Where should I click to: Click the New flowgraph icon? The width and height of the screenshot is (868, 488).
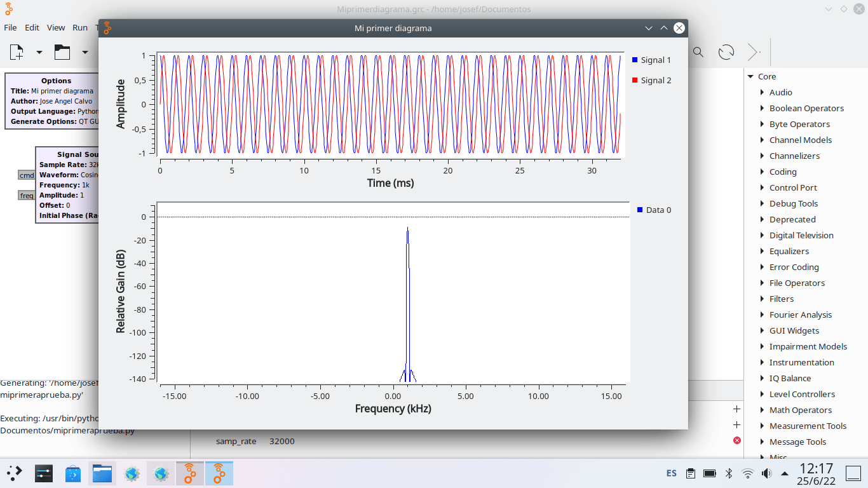point(17,52)
